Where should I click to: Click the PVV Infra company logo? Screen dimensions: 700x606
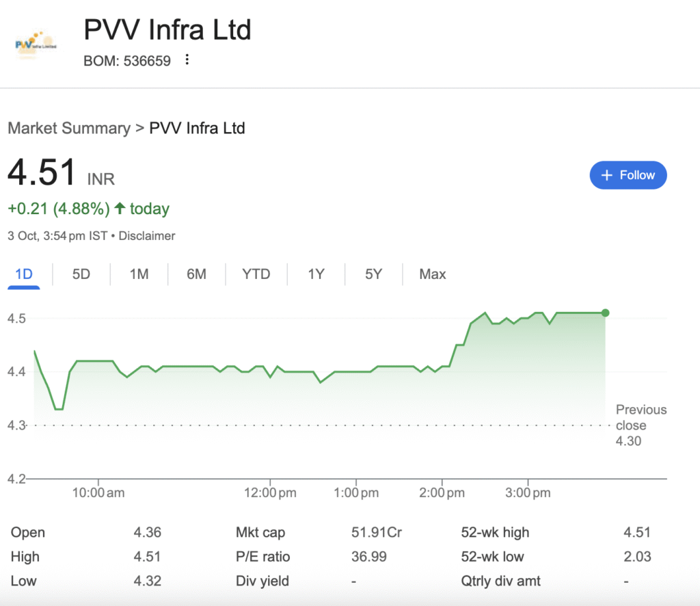pyautogui.click(x=36, y=42)
